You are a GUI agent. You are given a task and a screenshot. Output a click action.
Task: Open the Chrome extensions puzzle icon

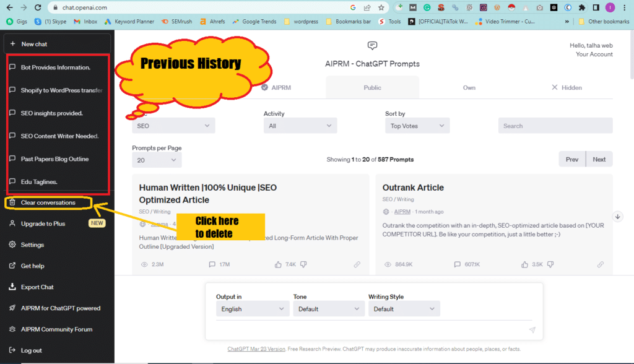[582, 7]
